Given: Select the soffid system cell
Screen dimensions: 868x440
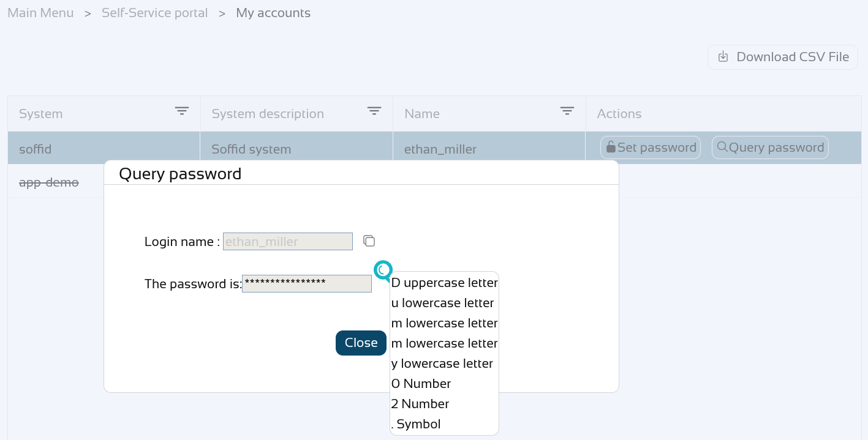Looking at the screenshot, I should [x=104, y=149].
